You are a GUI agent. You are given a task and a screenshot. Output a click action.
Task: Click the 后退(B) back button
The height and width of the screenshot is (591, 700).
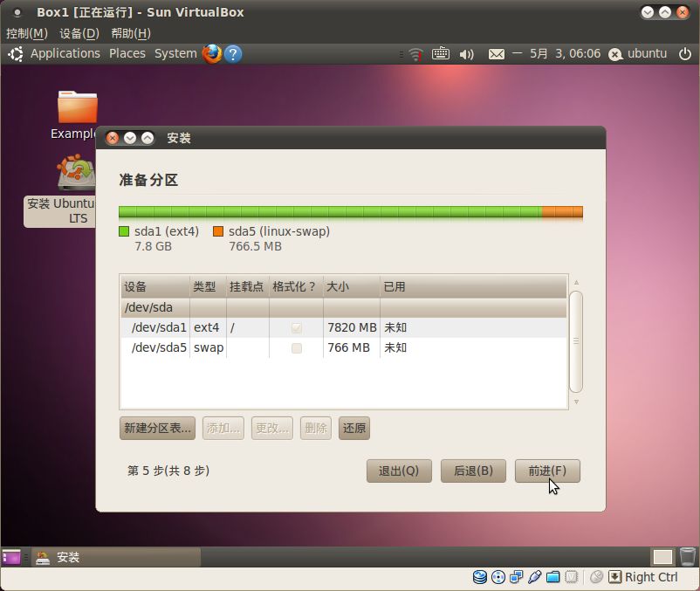(473, 471)
